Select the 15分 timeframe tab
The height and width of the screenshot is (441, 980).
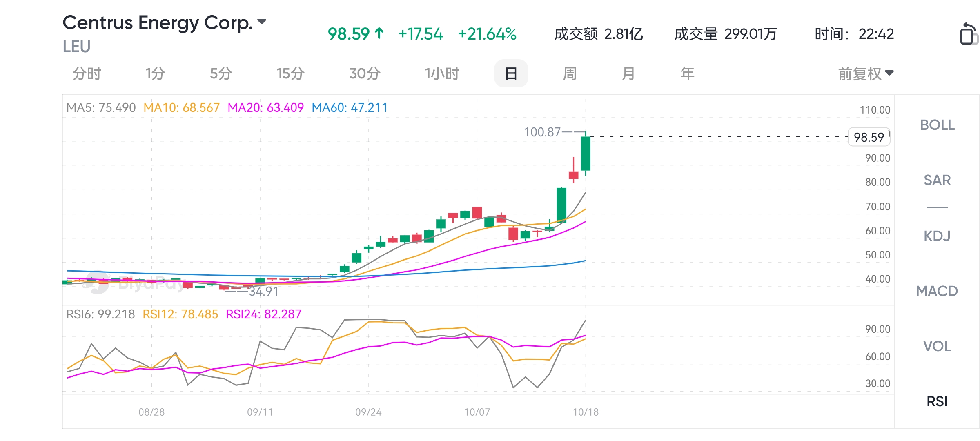[290, 74]
